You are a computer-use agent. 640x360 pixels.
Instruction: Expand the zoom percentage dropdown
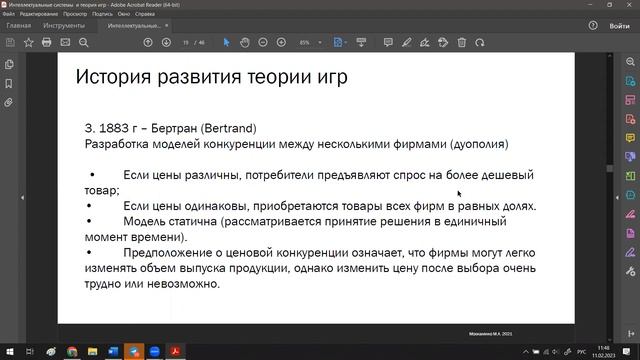[x=320, y=42]
